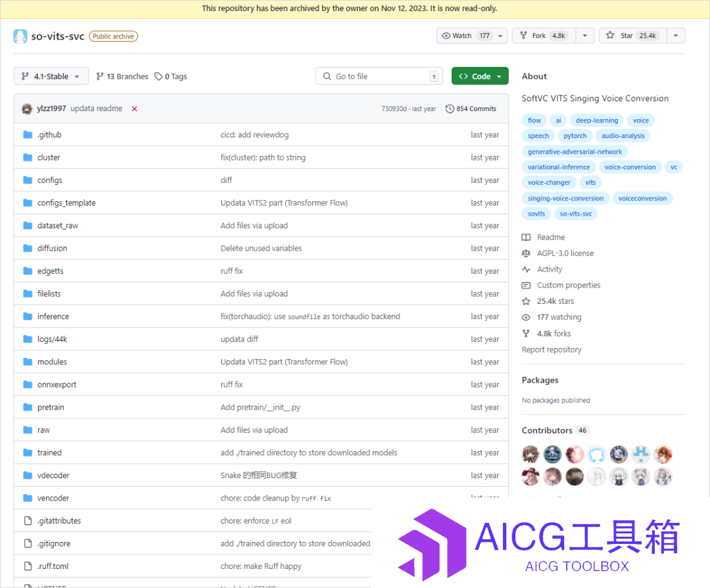The height and width of the screenshot is (588, 710).
Task: Click the Activity pulse icon
Action: (526, 270)
